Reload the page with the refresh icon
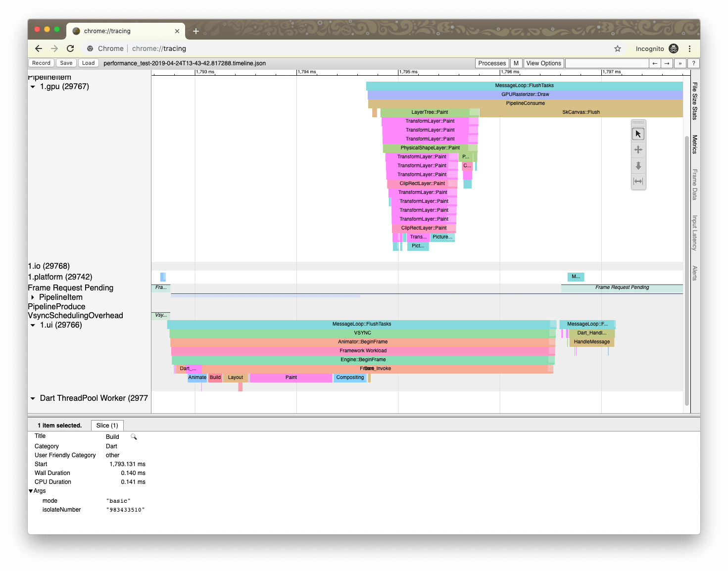Screen dimensions: 728x571 pyautogui.click(x=70, y=48)
